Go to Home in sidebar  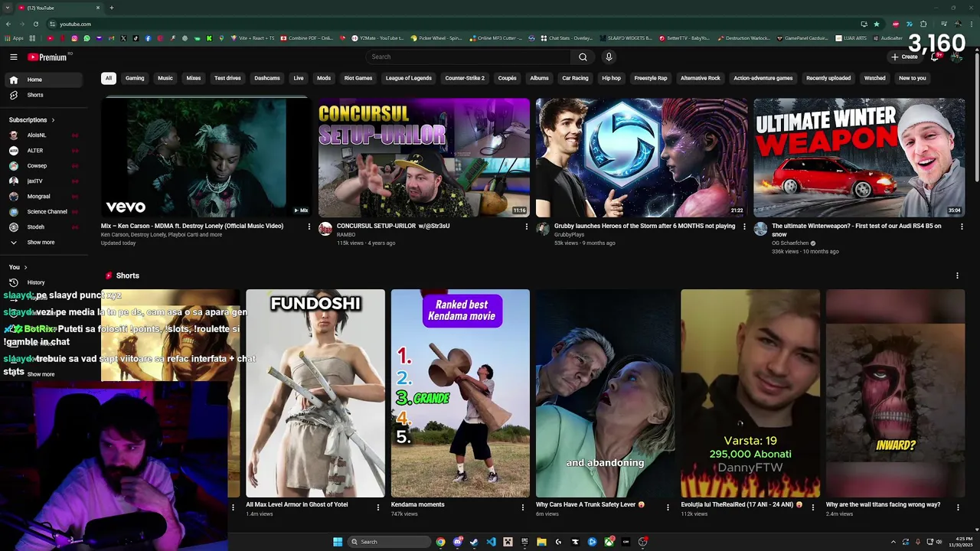[43, 80]
